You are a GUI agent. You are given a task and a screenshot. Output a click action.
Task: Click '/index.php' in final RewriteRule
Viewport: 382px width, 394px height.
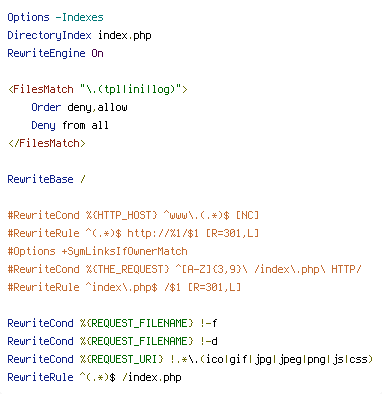tap(152, 377)
